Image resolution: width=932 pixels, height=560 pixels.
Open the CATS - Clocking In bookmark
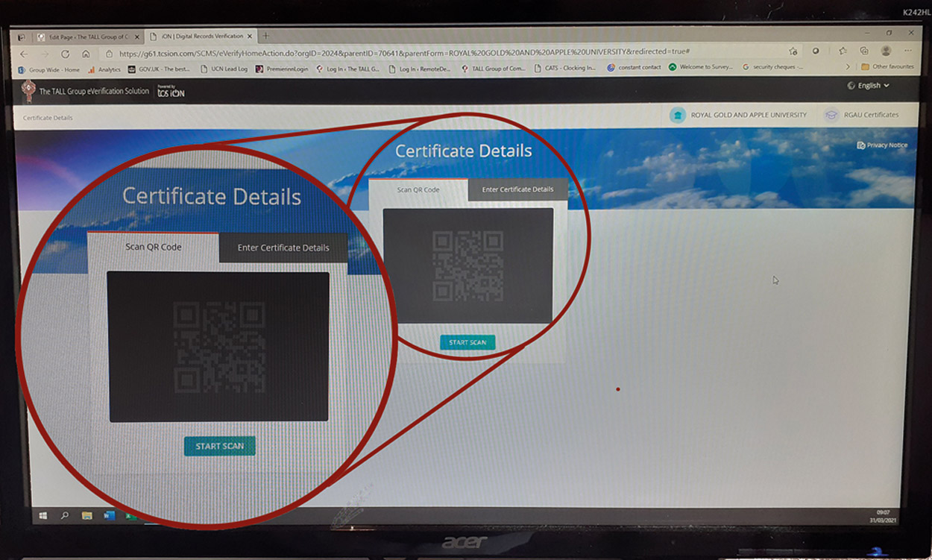tap(565, 68)
